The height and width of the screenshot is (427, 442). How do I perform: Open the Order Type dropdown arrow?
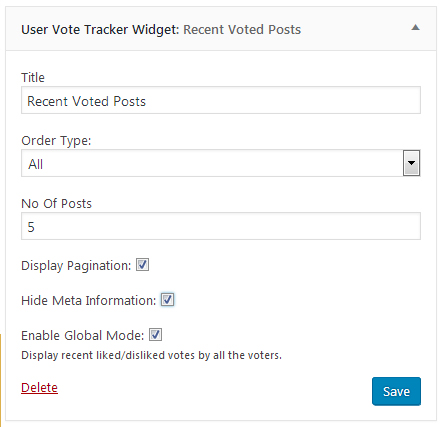411,163
